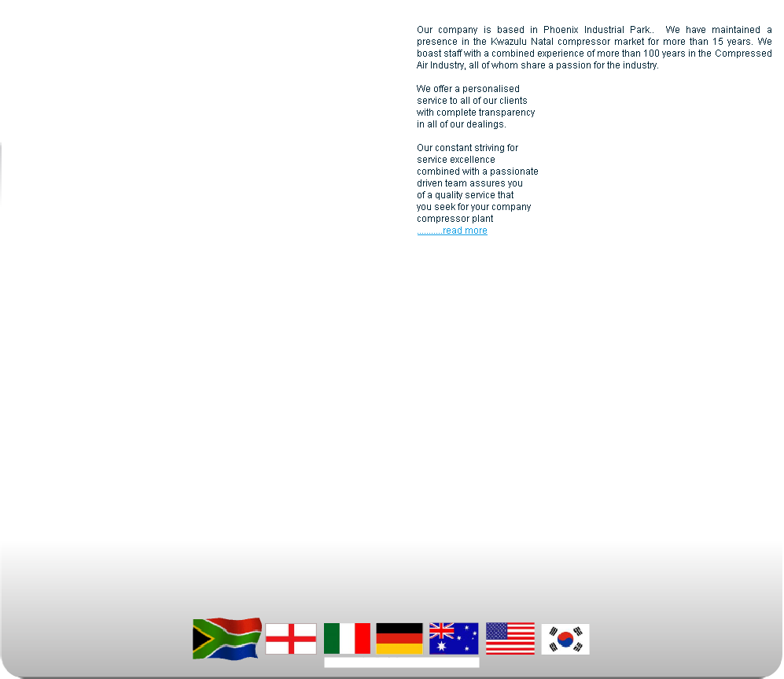Open the "read more" link
Viewport: 784px width, 679px height.
(452, 231)
